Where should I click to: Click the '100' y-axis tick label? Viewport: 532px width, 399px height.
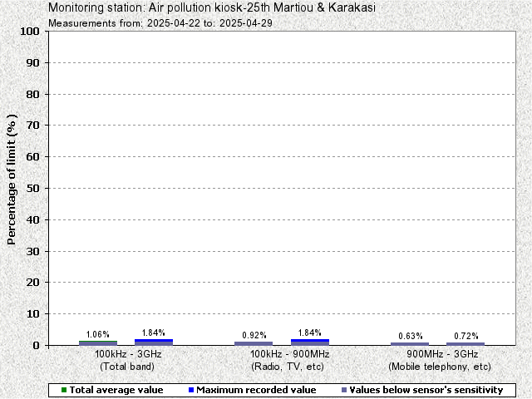click(x=30, y=32)
